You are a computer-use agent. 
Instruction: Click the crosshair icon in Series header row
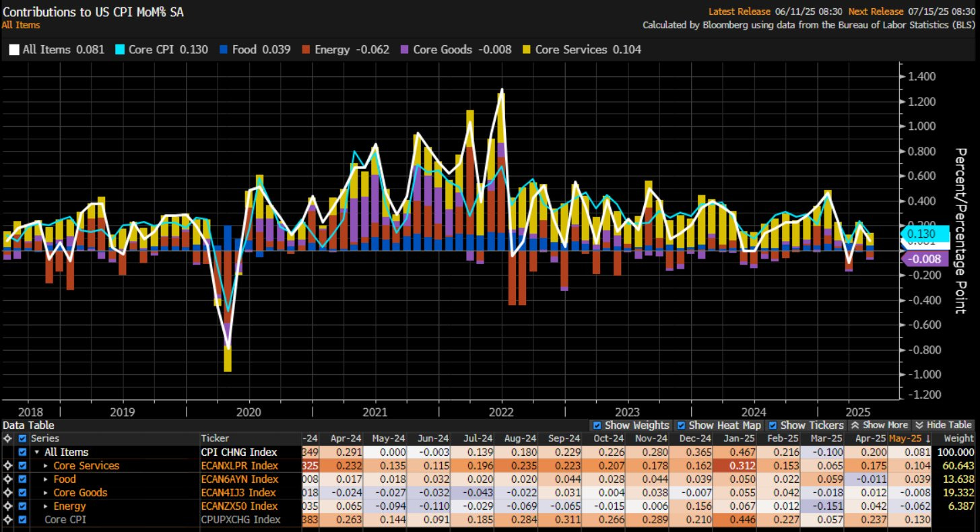[7, 438]
